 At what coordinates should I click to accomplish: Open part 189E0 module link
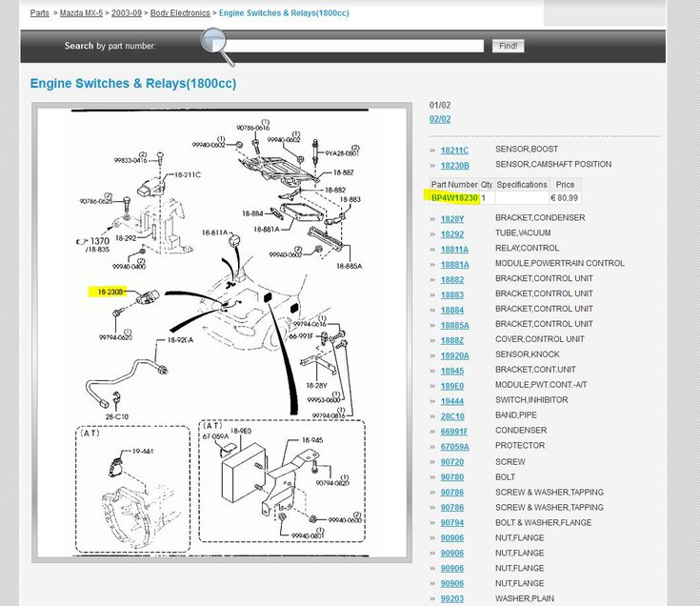pos(452,386)
